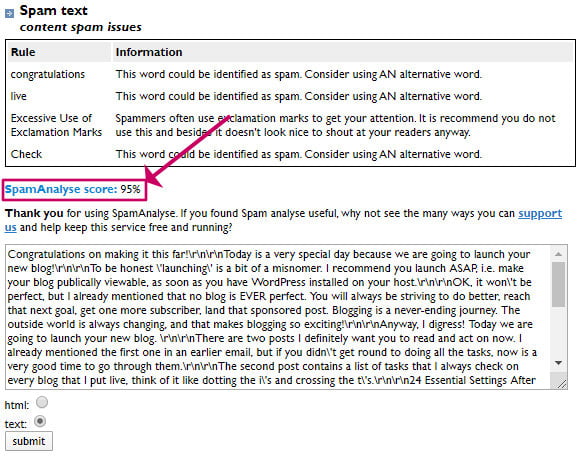Click the Information column header
This screenshot has height=460, width=581.
[149, 52]
